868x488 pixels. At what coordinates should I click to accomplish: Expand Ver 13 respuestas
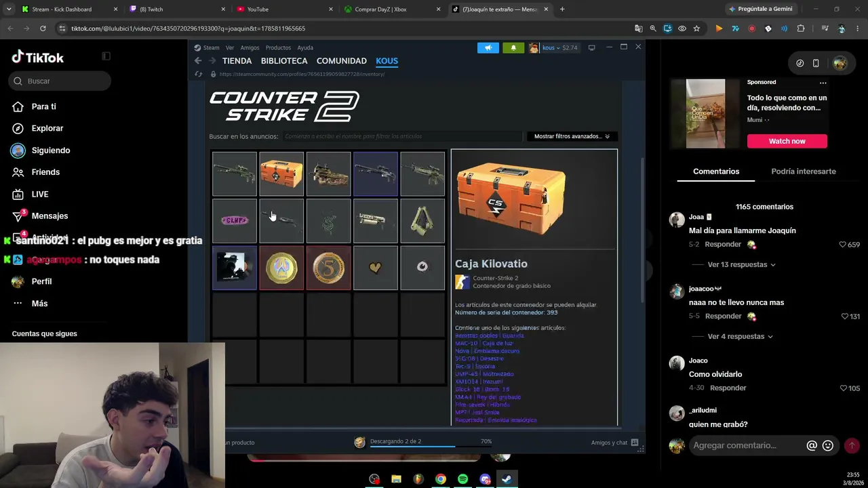tap(741, 264)
